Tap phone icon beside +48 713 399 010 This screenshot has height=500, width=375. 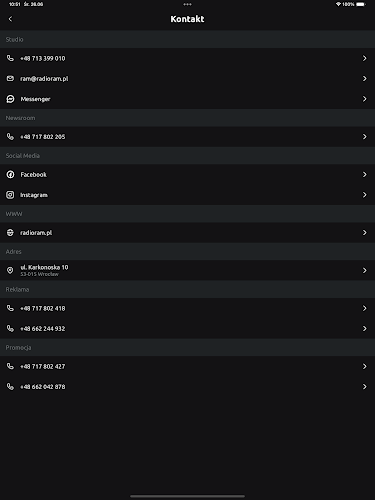10,58
